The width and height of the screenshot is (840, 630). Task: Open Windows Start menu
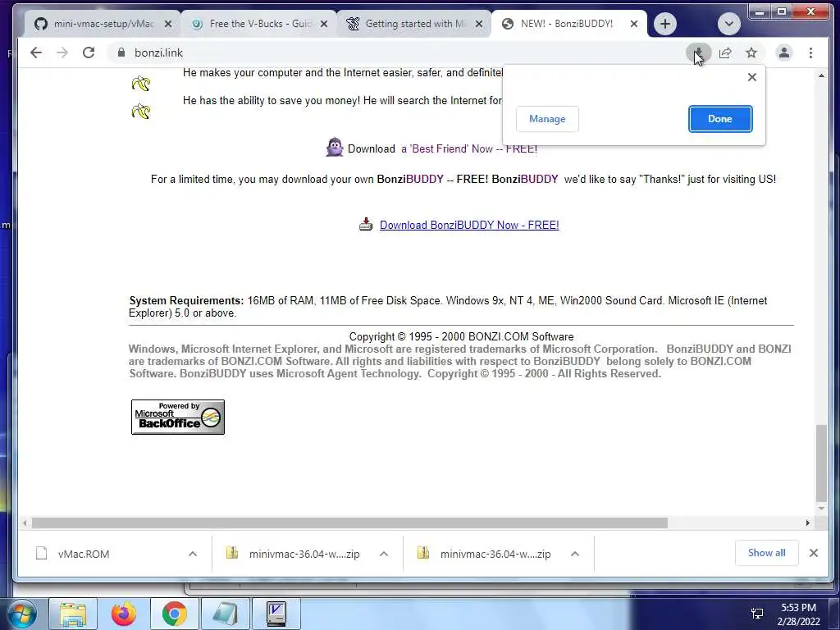tap(21, 614)
